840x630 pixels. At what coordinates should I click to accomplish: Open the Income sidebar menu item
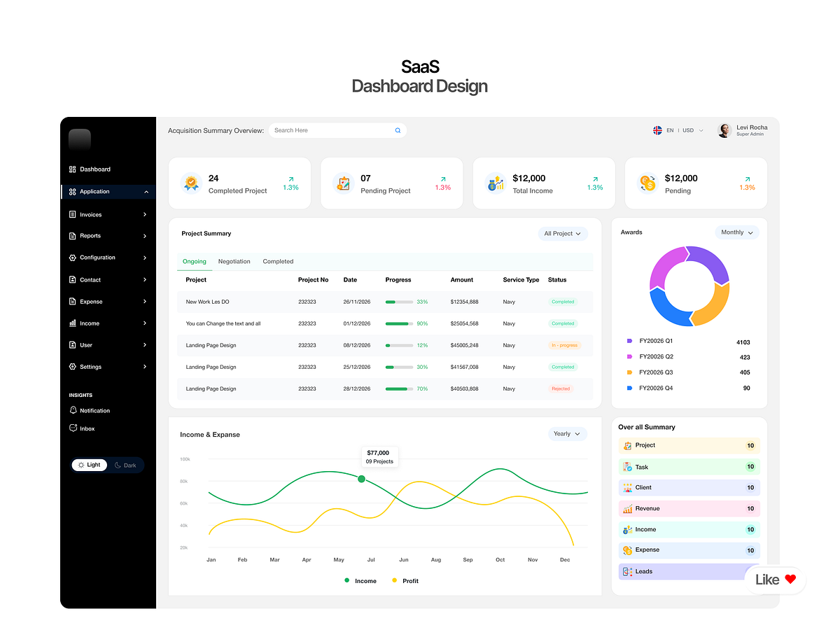(x=108, y=323)
